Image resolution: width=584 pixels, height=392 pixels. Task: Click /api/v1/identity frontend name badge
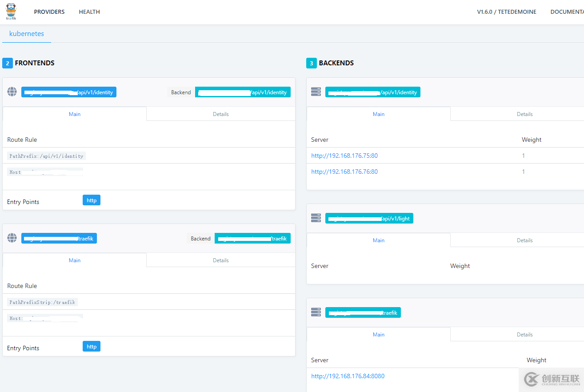coord(69,92)
